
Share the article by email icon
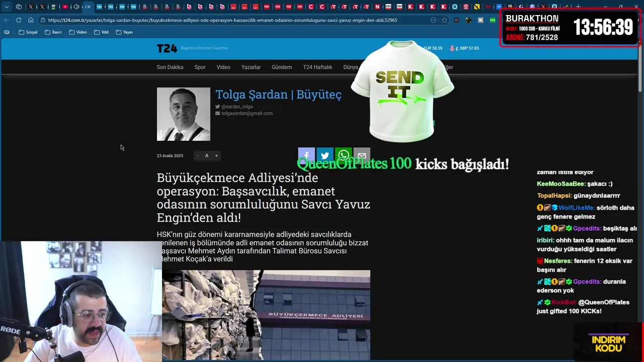(x=362, y=155)
